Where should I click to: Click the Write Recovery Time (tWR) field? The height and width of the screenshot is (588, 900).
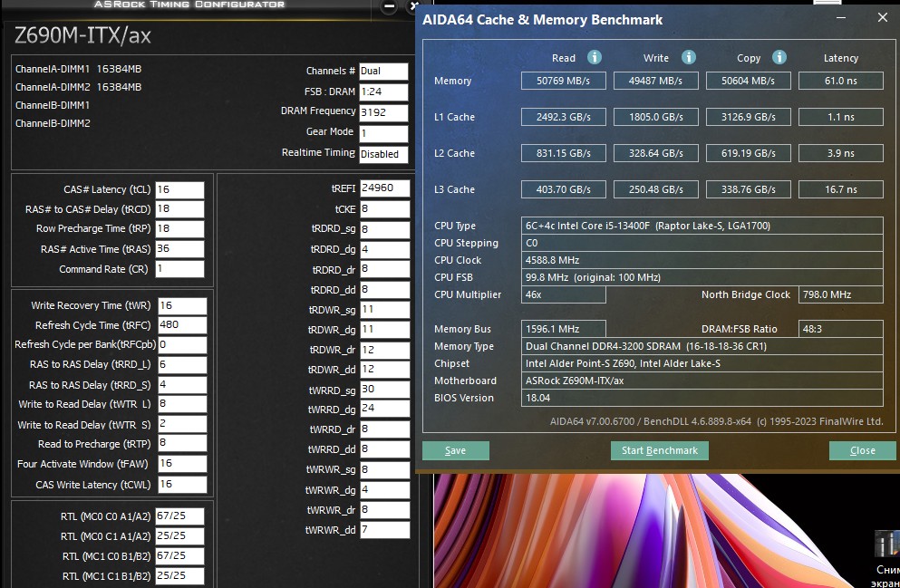182,305
